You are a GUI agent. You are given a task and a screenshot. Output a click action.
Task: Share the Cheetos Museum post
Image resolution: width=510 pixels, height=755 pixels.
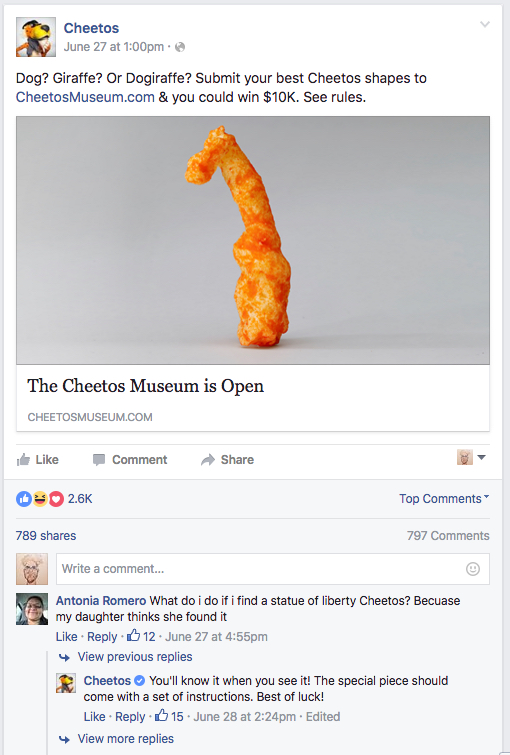[x=227, y=460]
